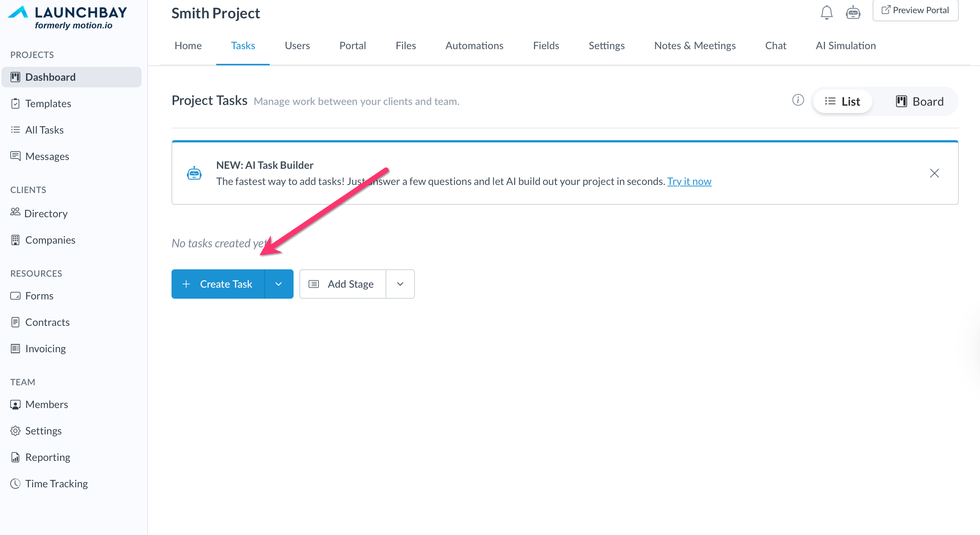Image resolution: width=980 pixels, height=535 pixels.
Task: Open Preview Portal
Action: pyautogui.click(x=915, y=10)
